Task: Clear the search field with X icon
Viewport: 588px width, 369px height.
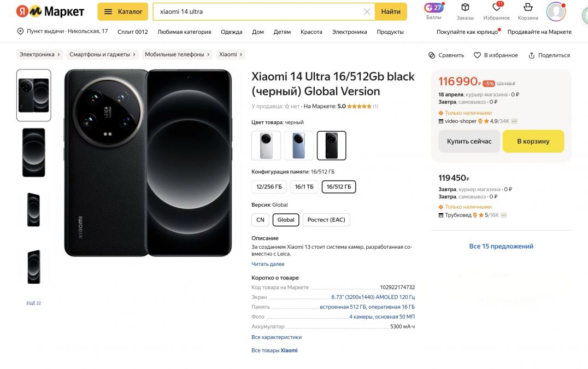Action: point(367,11)
